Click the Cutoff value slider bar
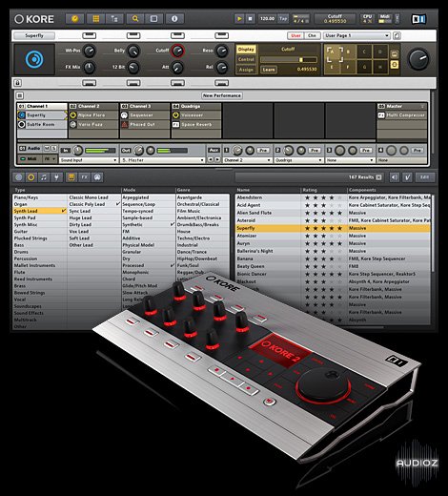 [289, 60]
